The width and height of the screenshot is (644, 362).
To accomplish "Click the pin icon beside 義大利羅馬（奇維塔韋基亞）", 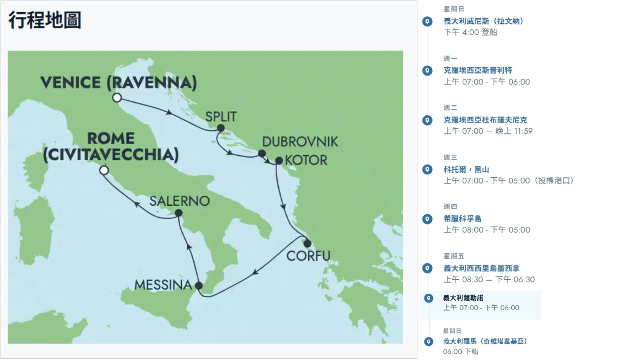I will [428, 342].
